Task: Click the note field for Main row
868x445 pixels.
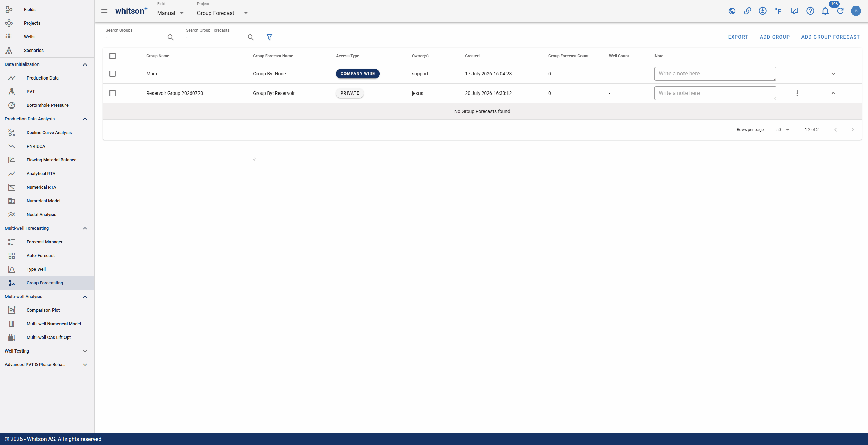Action: point(715,74)
